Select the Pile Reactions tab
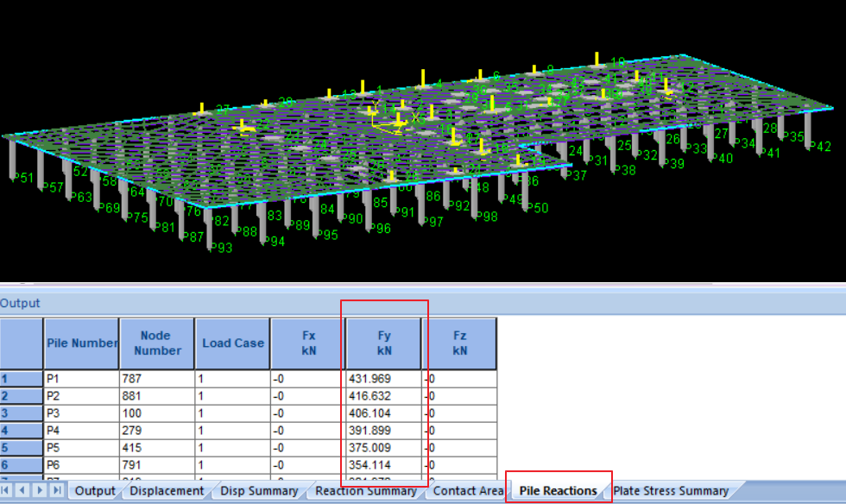The width and height of the screenshot is (846, 504). (558, 491)
